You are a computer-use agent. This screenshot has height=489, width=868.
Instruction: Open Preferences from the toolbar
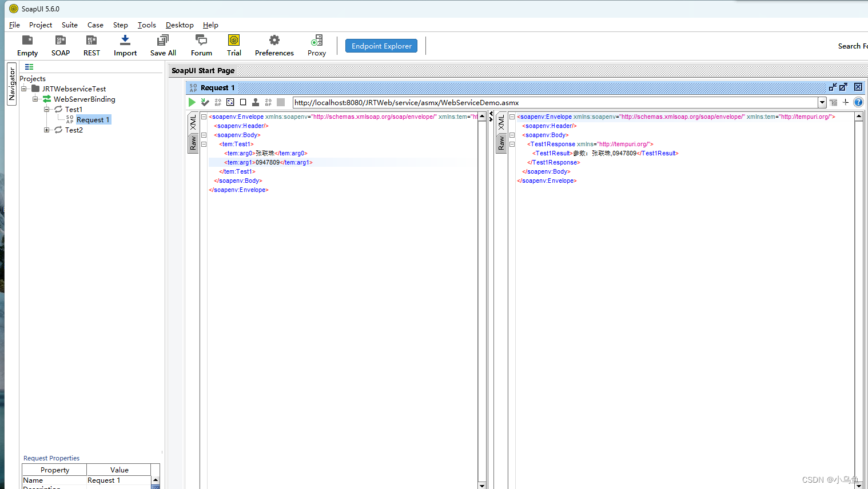(x=274, y=45)
